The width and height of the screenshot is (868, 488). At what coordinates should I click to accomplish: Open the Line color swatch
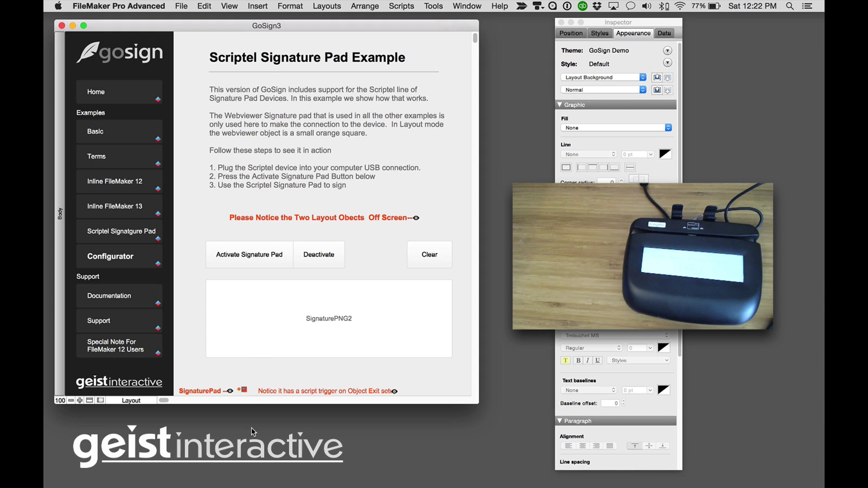[x=665, y=154]
